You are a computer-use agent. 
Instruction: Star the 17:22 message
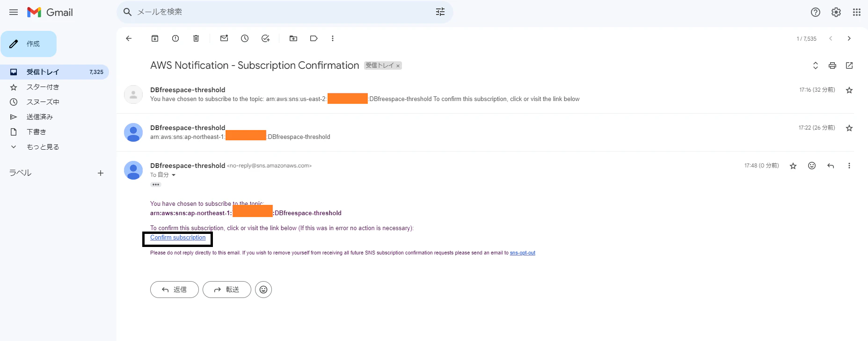click(849, 128)
